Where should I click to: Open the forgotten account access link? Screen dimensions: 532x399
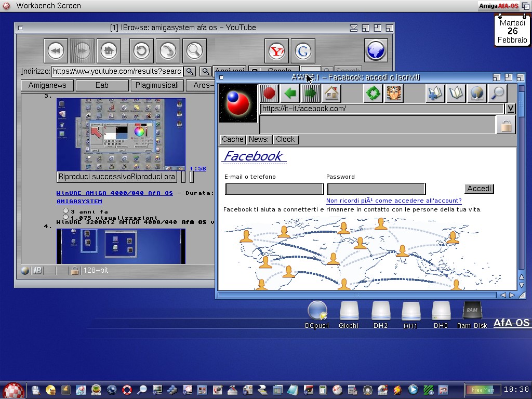click(393, 201)
